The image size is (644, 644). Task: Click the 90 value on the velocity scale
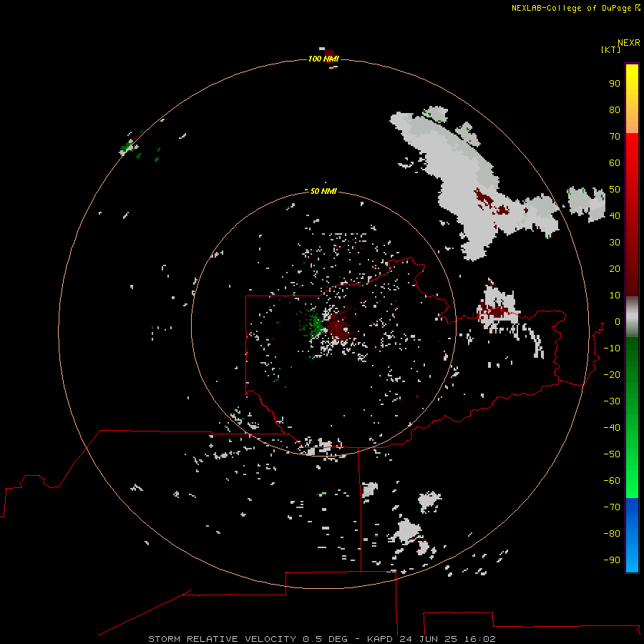tap(615, 84)
